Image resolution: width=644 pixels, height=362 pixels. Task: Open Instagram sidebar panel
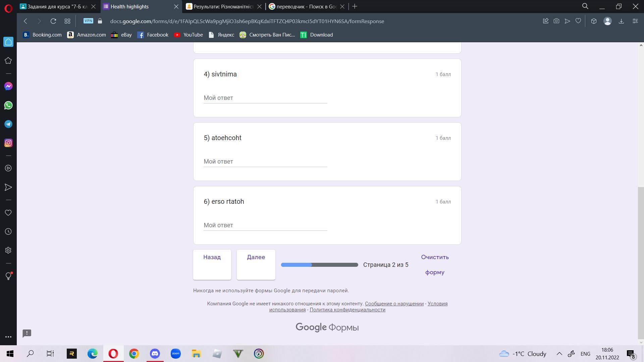click(8, 143)
